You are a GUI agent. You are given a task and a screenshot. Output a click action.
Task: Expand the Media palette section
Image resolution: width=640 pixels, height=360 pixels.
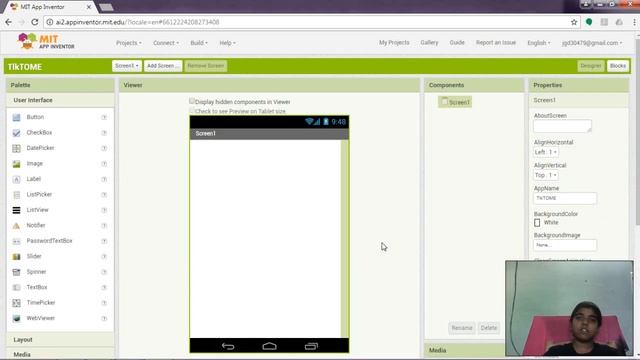pyautogui.click(x=60, y=354)
